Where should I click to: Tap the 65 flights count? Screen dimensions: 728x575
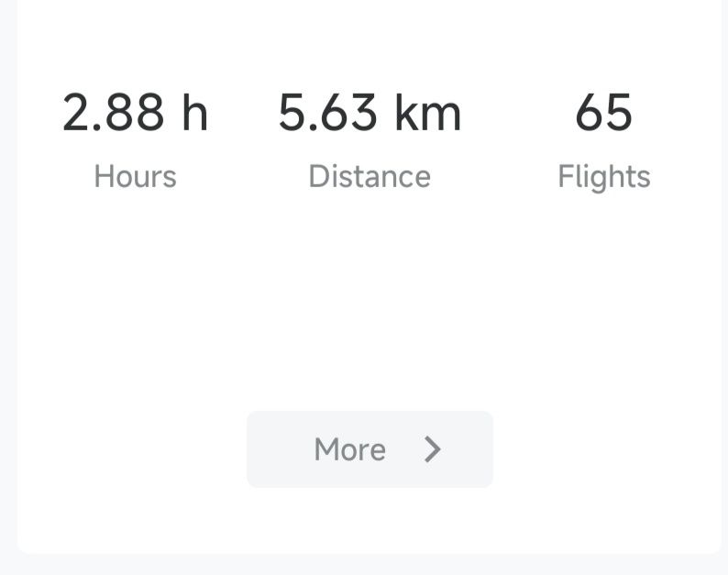(603, 113)
